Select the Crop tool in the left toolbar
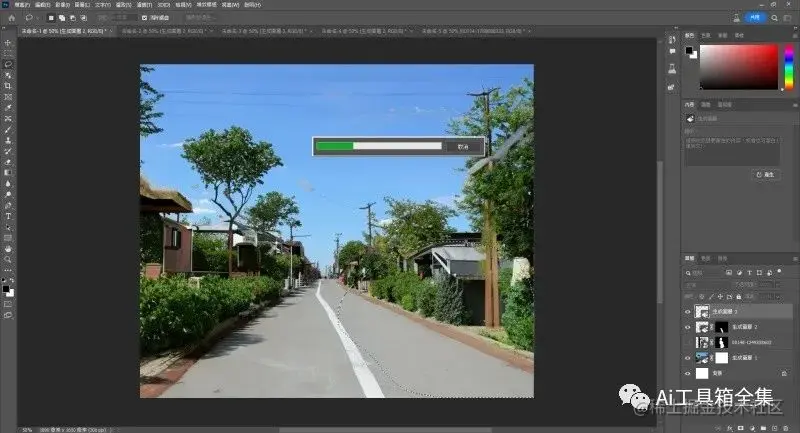Image resolution: width=800 pixels, height=433 pixels. [8, 86]
